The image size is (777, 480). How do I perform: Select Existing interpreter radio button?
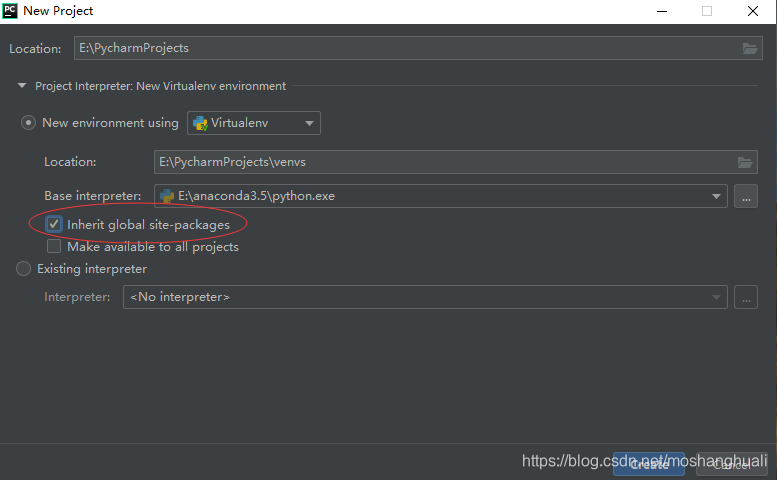(x=23, y=268)
